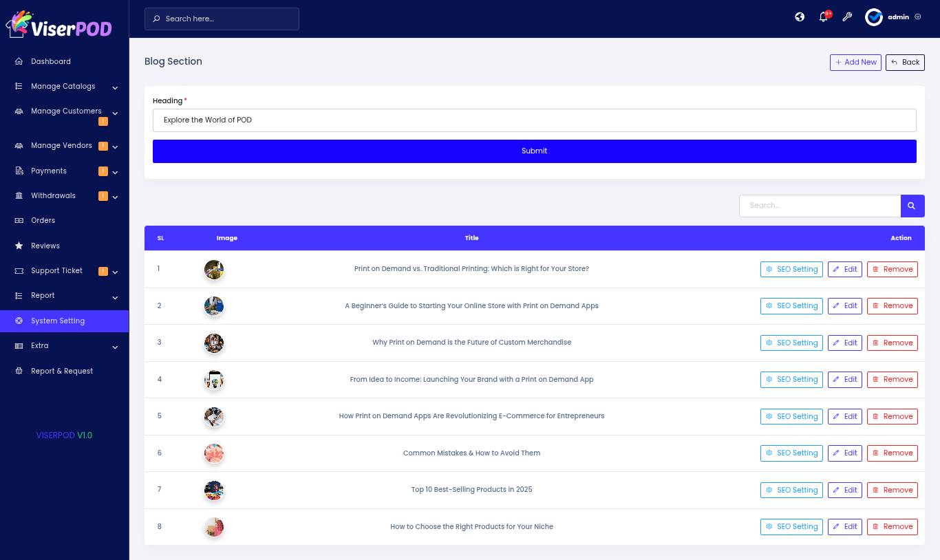Image resolution: width=940 pixels, height=560 pixels.
Task: Expand the Payments sidebar menu
Action: click(49, 171)
